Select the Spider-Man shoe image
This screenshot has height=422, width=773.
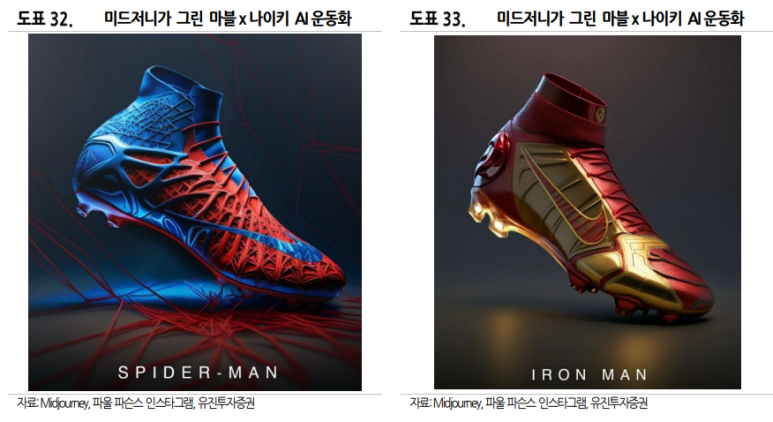pyautogui.click(x=195, y=212)
